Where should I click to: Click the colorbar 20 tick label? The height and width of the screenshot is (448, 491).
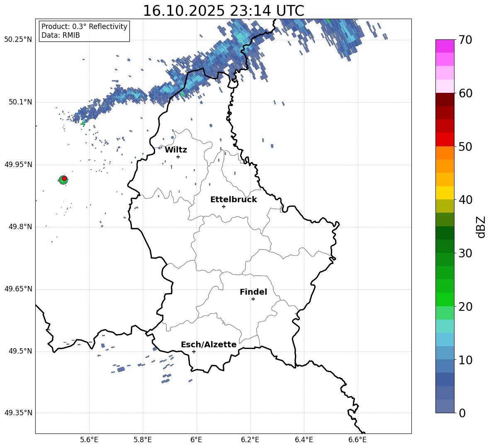point(465,307)
